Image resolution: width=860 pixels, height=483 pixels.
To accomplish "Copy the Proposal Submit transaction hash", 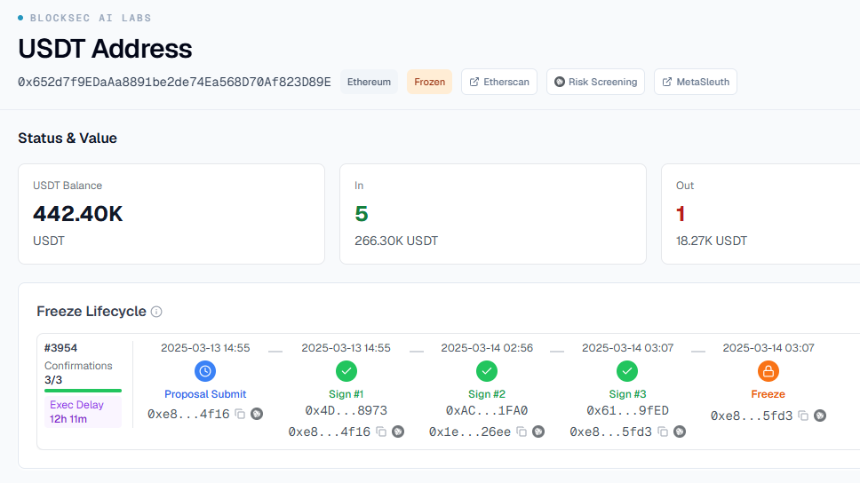I will [x=240, y=414].
